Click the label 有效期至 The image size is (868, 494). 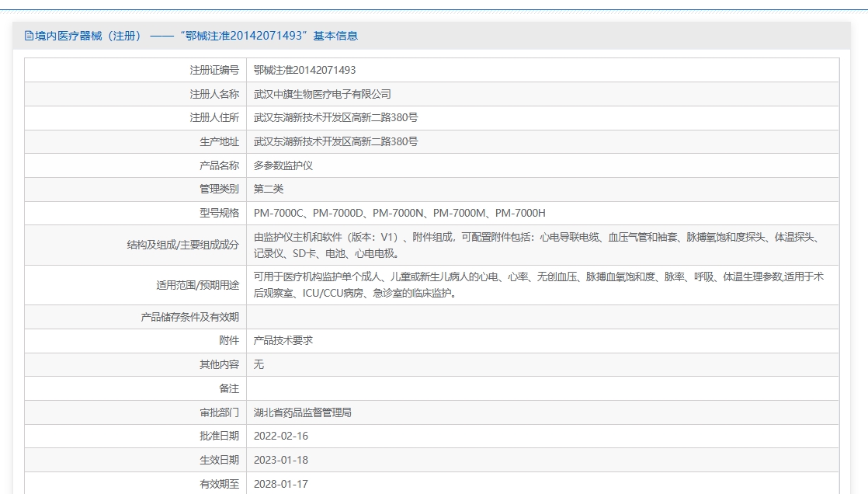[x=219, y=484]
